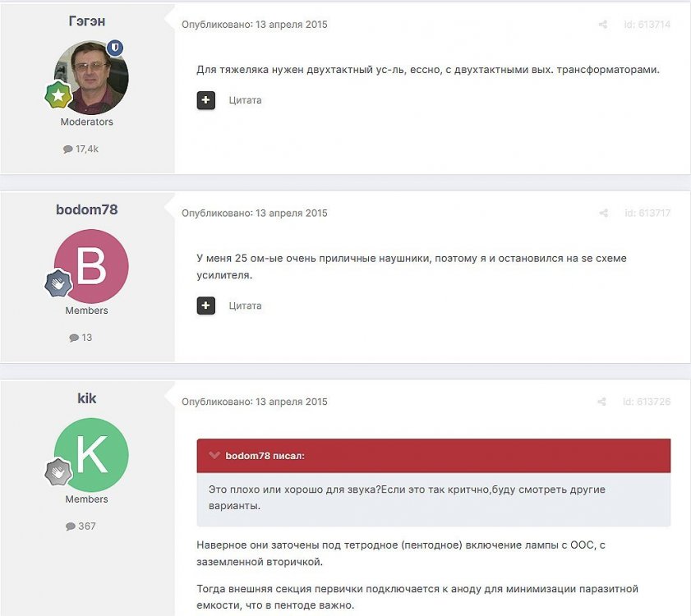Click Цитата under bodom78's post

click(245, 306)
